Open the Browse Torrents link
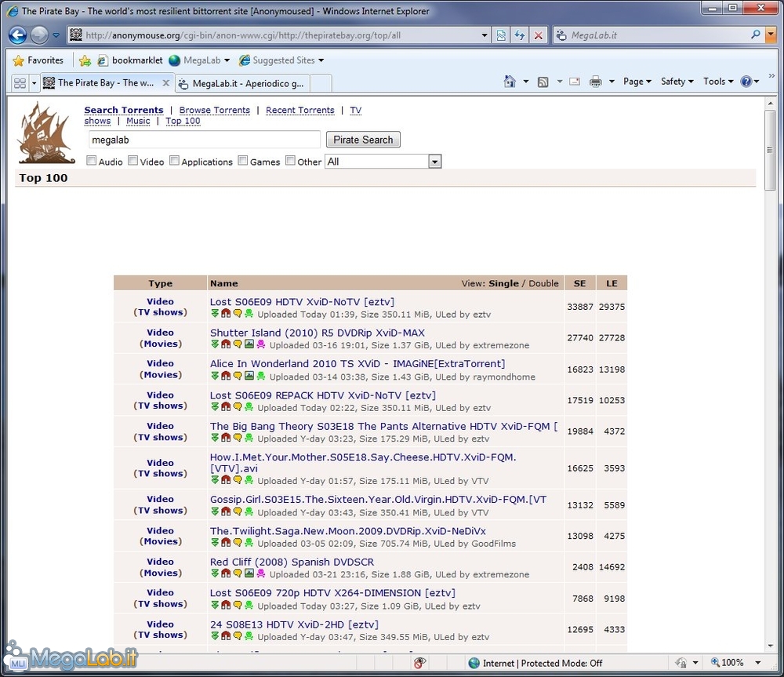This screenshot has width=784, height=677. click(x=215, y=110)
